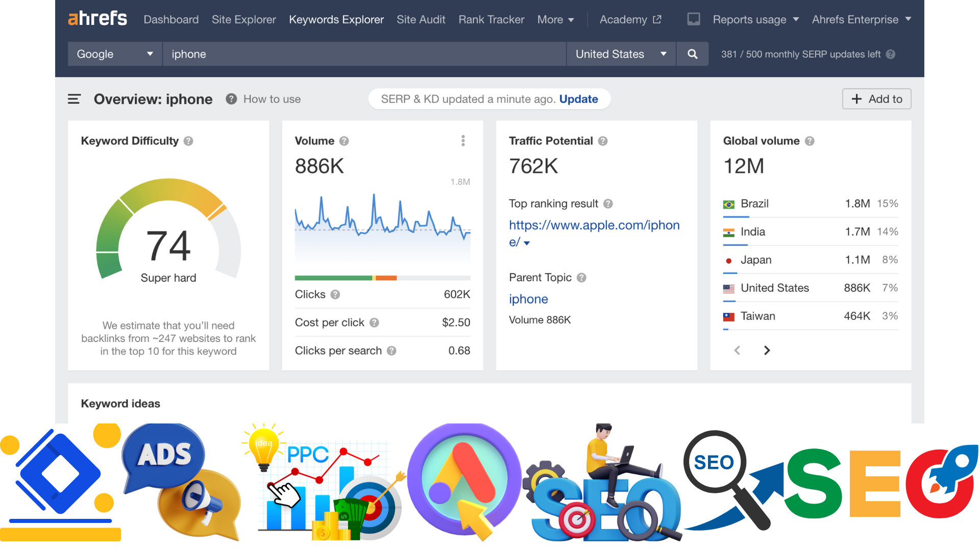
Task: Click the search magnifier icon
Action: tap(692, 54)
